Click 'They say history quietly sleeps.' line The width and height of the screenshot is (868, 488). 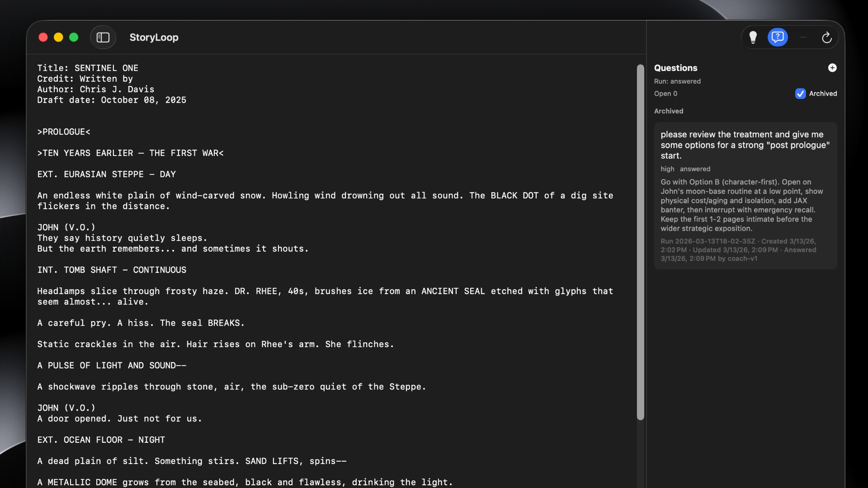click(122, 238)
